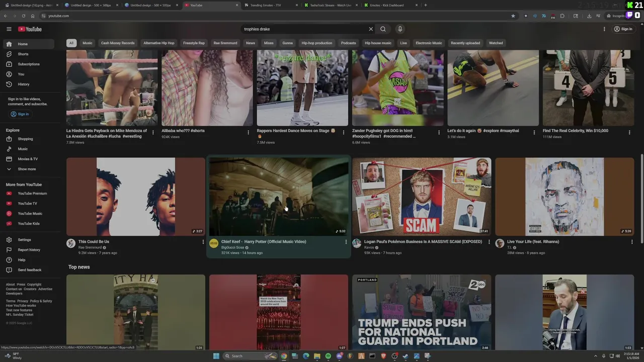Open the This Could Be Us thumbnail
The height and width of the screenshot is (362, 644).
[136, 197]
